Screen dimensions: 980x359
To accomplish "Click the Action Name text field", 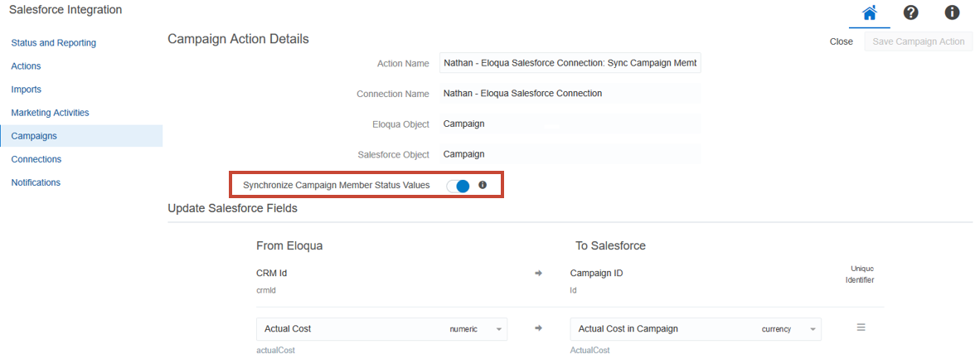I will (x=570, y=63).
